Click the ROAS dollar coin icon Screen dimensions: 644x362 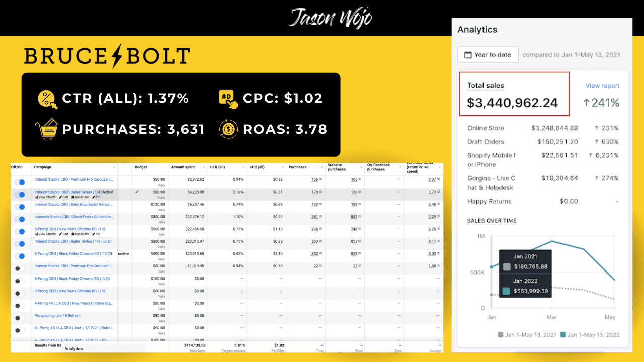pyautogui.click(x=229, y=129)
